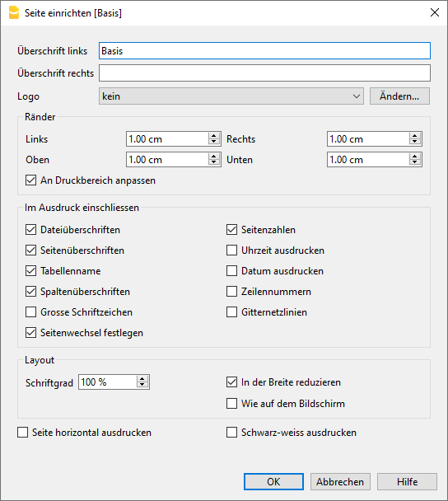
Task: Toggle Seitenwechsel festlegen checkbox
Action: pyautogui.click(x=31, y=333)
